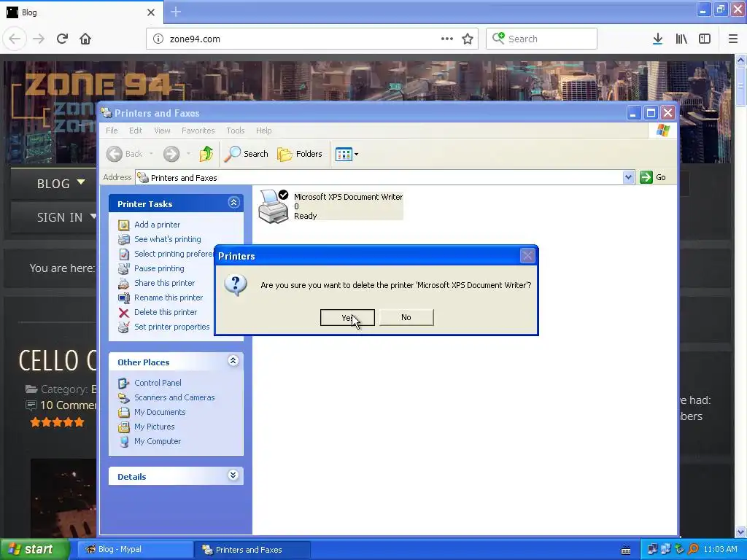Click the My Computer icon

(124, 441)
